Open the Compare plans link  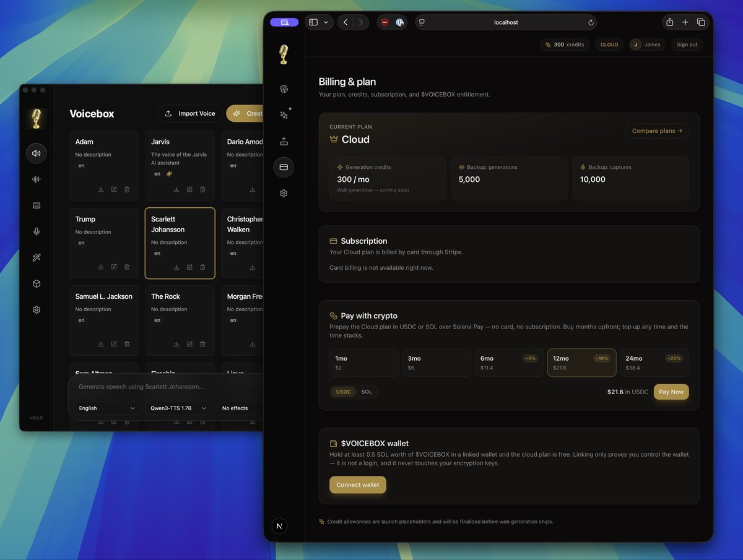[657, 131]
